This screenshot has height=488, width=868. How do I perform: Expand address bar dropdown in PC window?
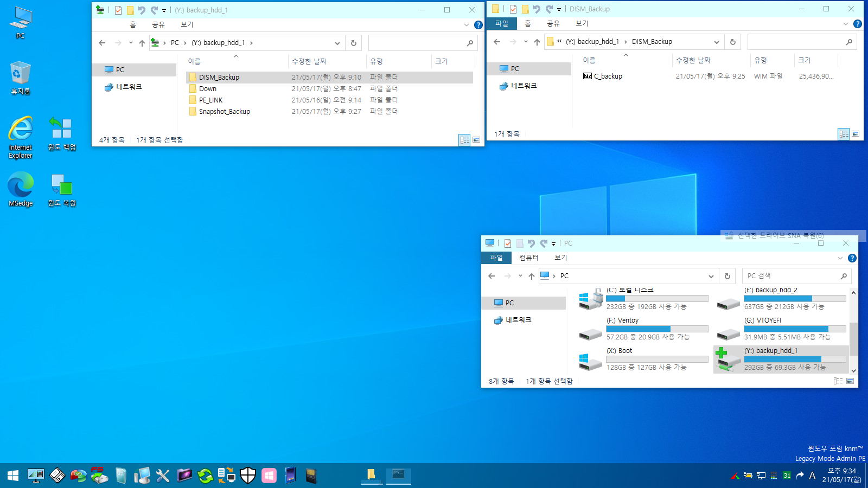[x=711, y=276]
